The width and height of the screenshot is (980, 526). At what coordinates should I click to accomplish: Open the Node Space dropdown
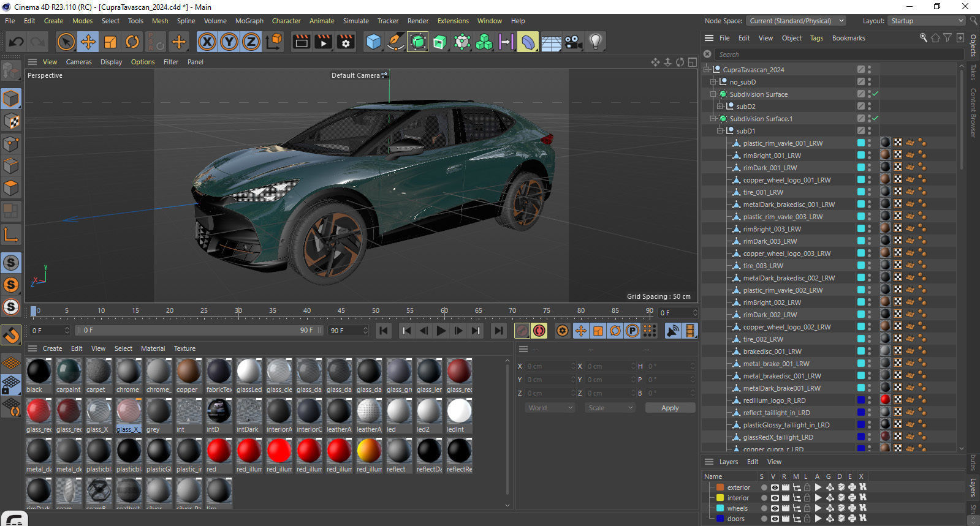click(796, 21)
